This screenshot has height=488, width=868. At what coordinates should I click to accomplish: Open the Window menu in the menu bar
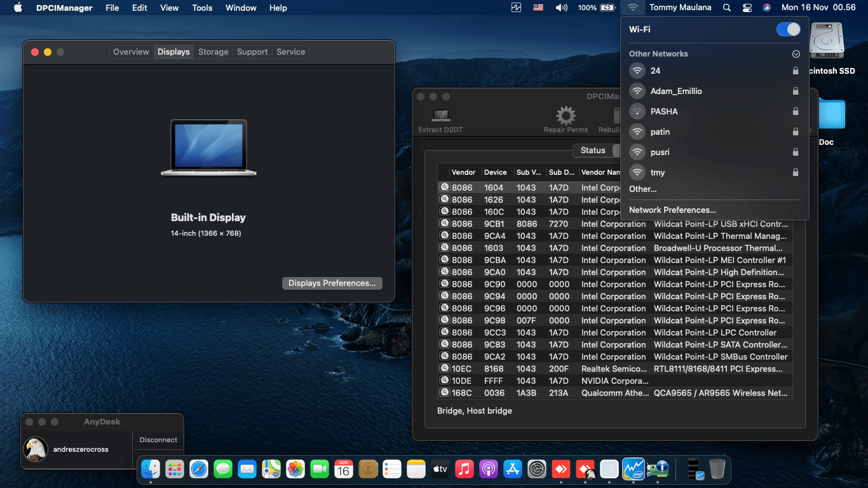[x=241, y=8]
